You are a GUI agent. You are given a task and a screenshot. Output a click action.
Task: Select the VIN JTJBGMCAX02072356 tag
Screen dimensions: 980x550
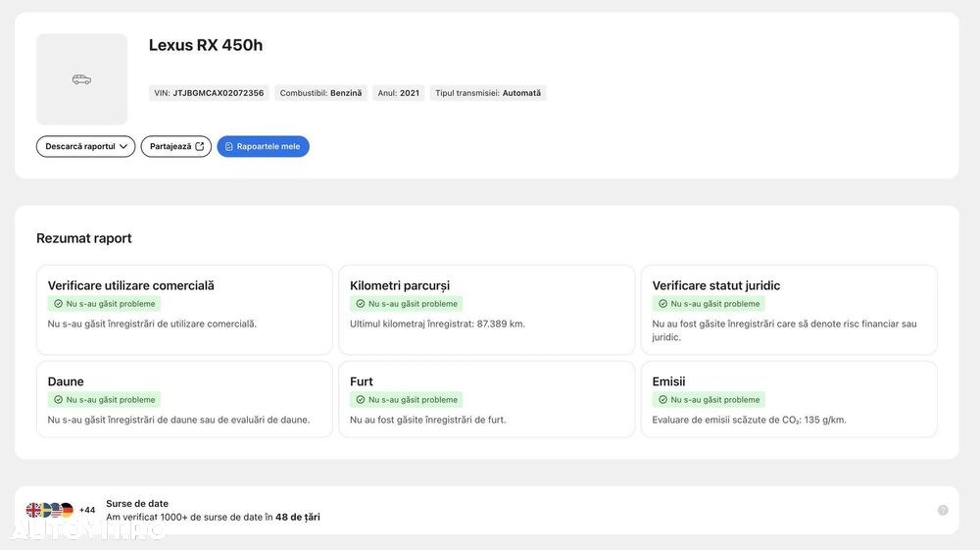click(209, 93)
